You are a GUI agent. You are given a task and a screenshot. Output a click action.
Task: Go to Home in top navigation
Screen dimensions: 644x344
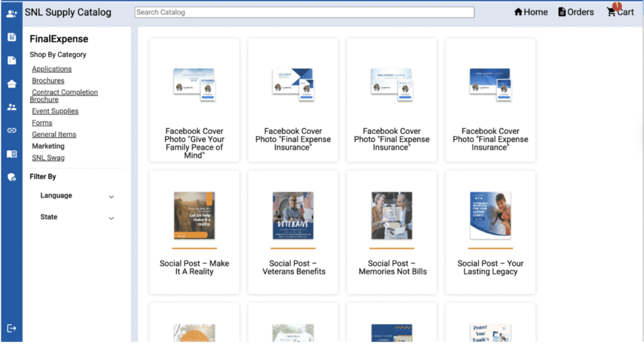coord(531,12)
